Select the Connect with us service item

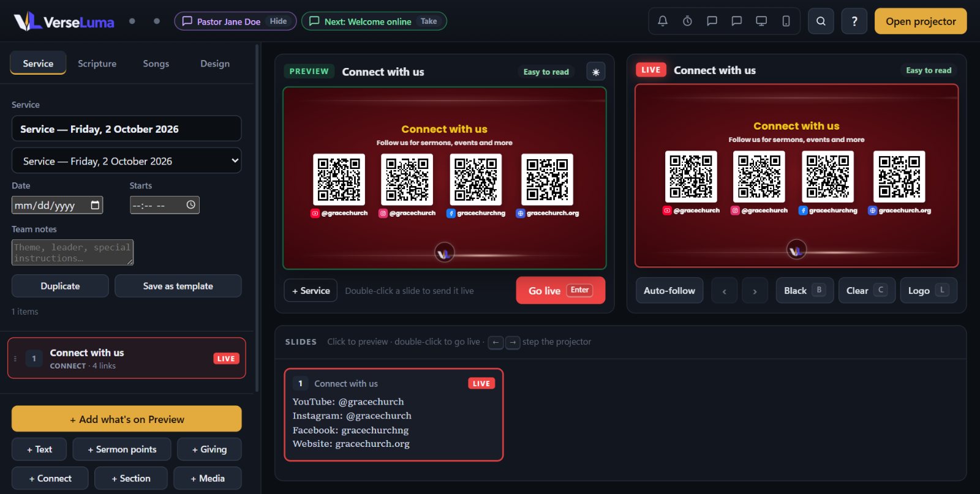point(126,358)
